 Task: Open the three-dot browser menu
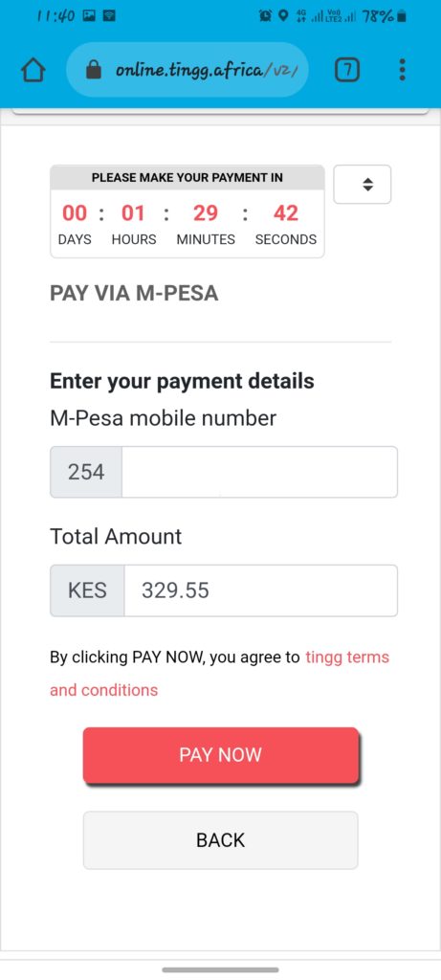(403, 70)
